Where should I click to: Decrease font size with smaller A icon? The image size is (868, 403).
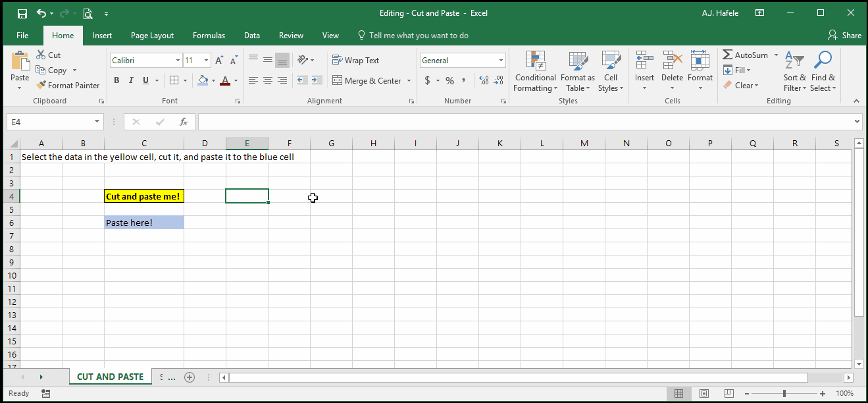[x=234, y=60]
